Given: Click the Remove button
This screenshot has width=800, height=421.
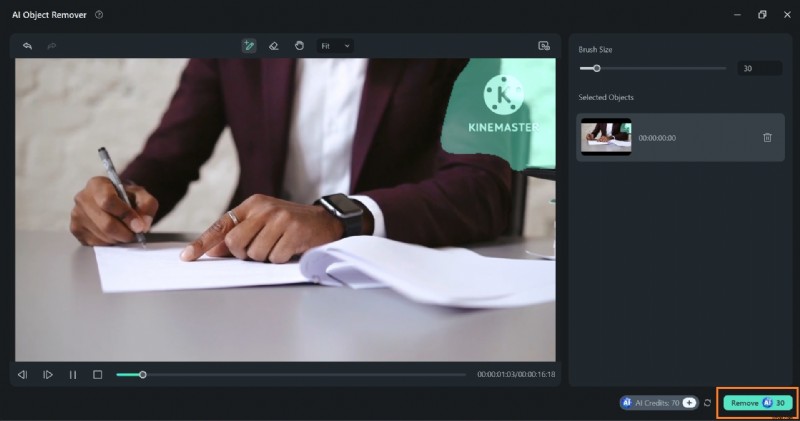Looking at the screenshot, I should tap(758, 403).
